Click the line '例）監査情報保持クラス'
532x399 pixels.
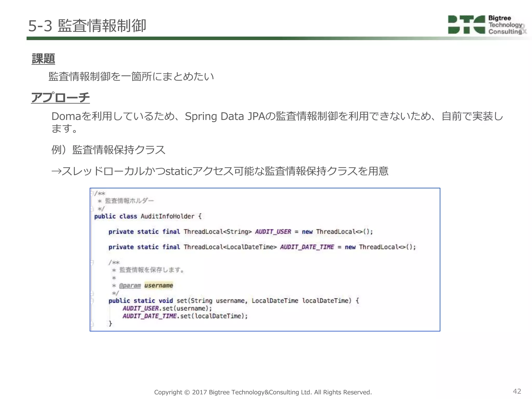click(108, 150)
